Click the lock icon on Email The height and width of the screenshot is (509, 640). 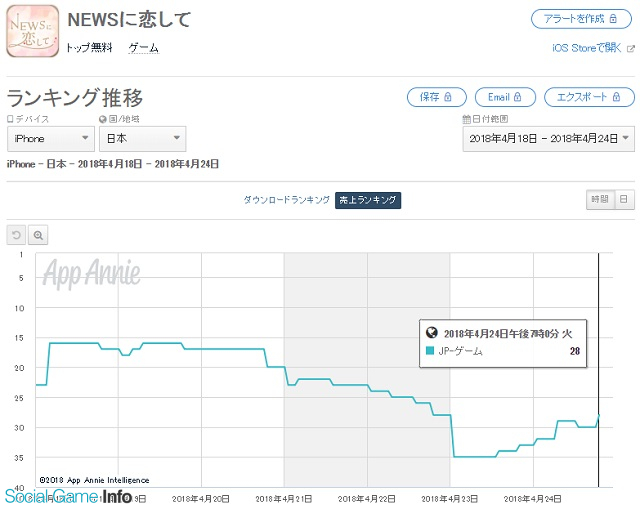[518, 97]
